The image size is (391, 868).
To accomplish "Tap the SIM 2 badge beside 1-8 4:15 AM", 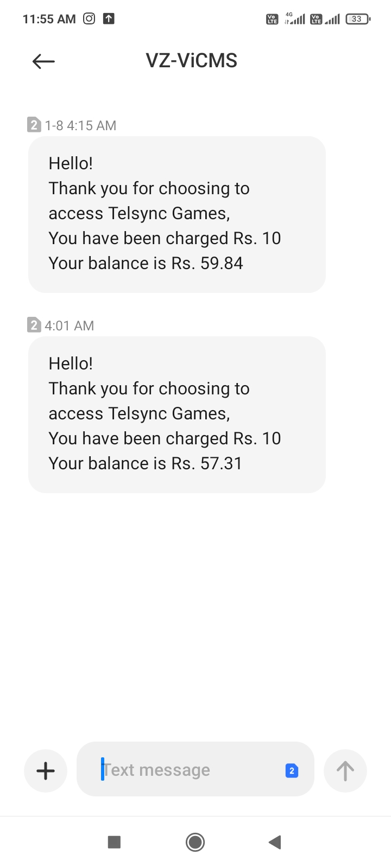I will 34,125.
